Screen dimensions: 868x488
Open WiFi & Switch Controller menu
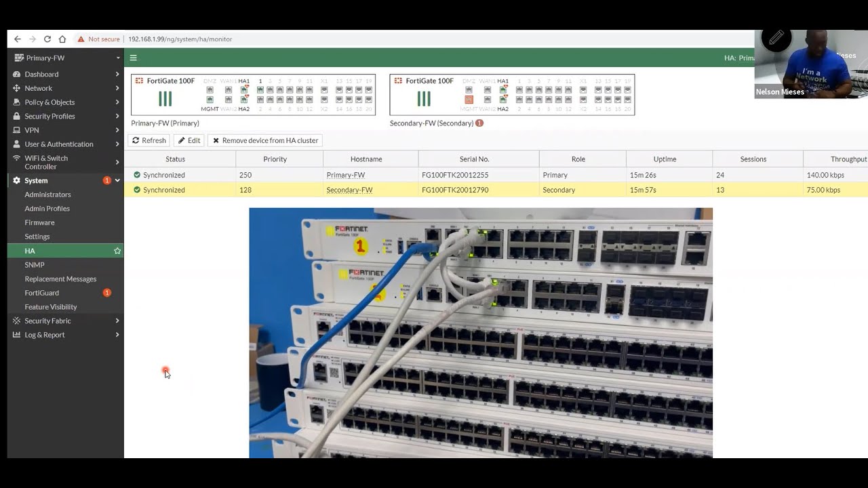(x=66, y=162)
